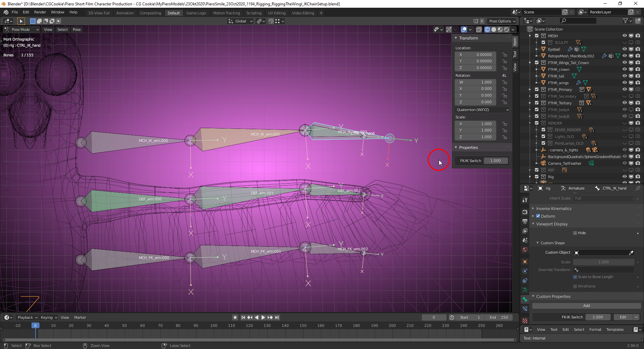
Task: Enable Material Preview viewport shading
Action: pos(500,30)
